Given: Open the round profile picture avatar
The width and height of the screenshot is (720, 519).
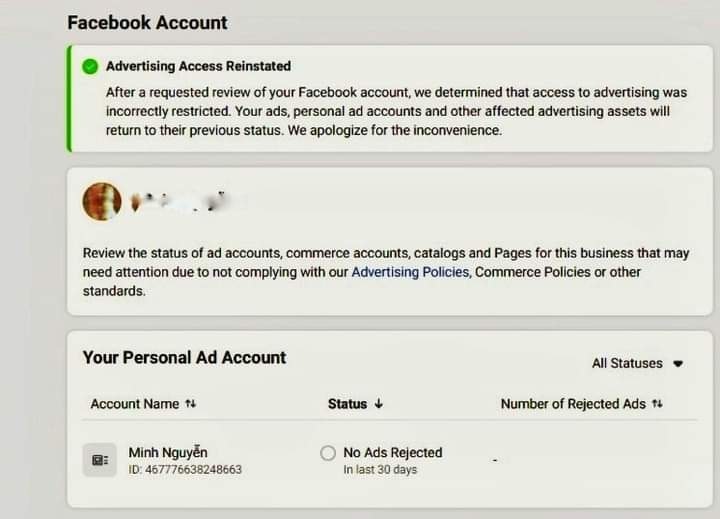Looking at the screenshot, I should pos(102,201).
